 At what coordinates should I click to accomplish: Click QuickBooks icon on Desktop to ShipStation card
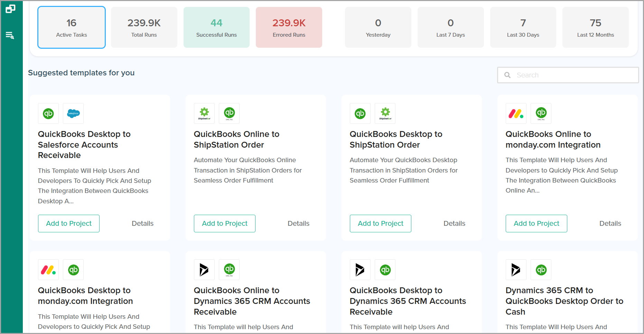[360, 113]
